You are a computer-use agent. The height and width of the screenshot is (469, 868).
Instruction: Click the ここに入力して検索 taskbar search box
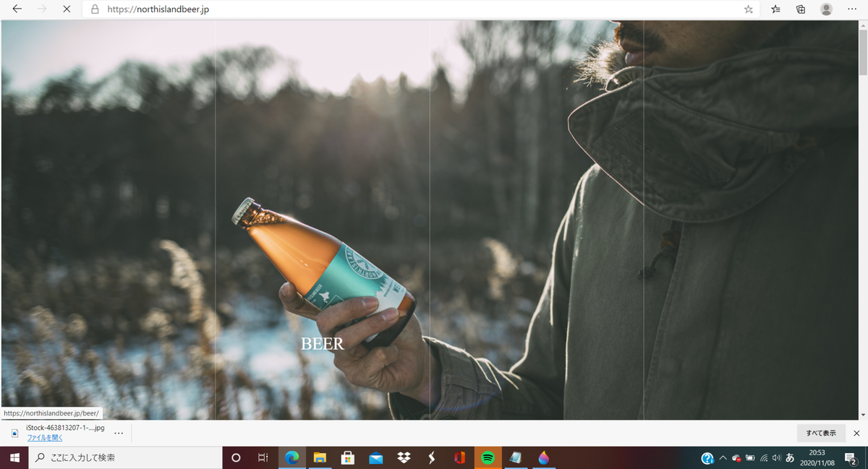click(125, 457)
